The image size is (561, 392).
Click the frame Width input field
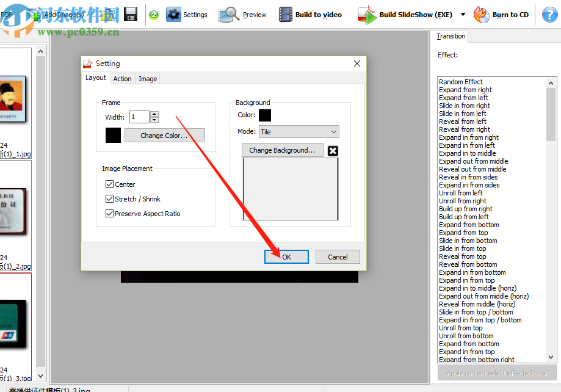pos(139,117)
